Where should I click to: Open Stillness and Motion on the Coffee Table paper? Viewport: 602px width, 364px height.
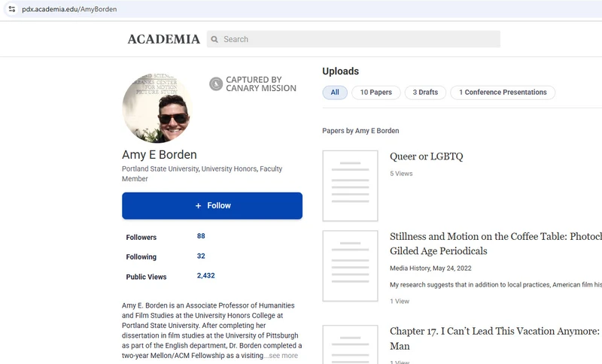click(x=496, y=244)
